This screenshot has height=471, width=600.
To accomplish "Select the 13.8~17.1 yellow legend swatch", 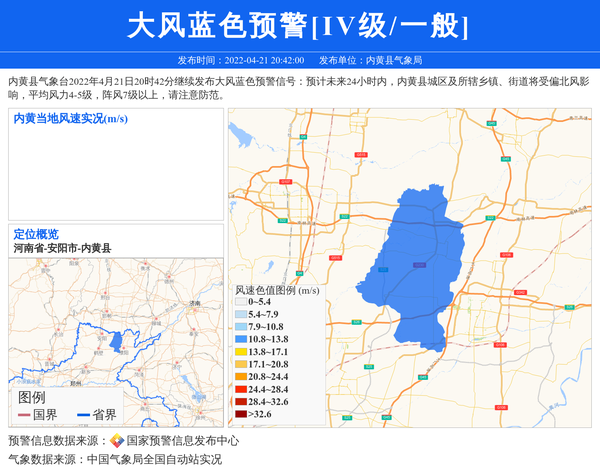I will (241, 352).
